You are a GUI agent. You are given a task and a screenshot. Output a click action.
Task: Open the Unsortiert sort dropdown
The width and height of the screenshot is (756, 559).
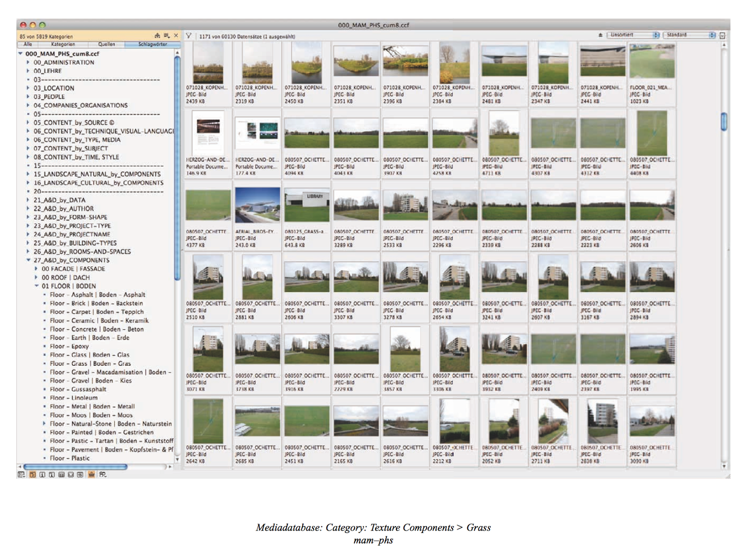[633, 35]
